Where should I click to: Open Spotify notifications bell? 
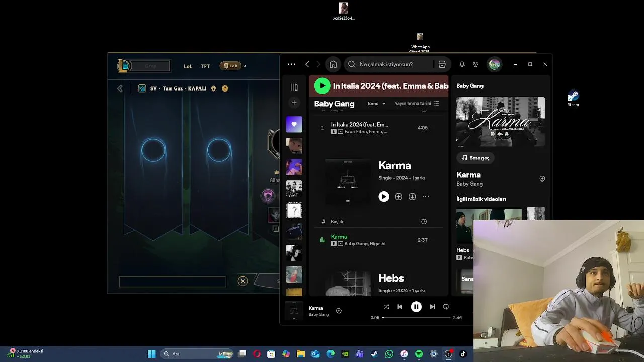point(462,64)
